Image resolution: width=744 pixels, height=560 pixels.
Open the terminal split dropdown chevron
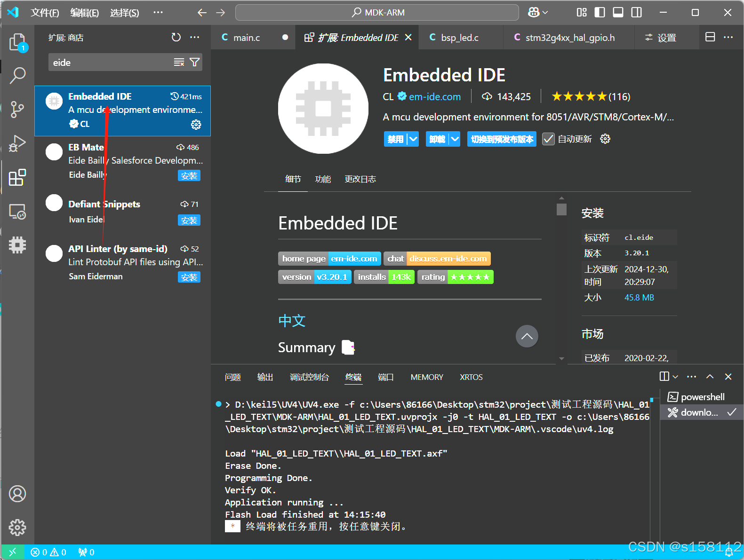[x=675, y=377]
